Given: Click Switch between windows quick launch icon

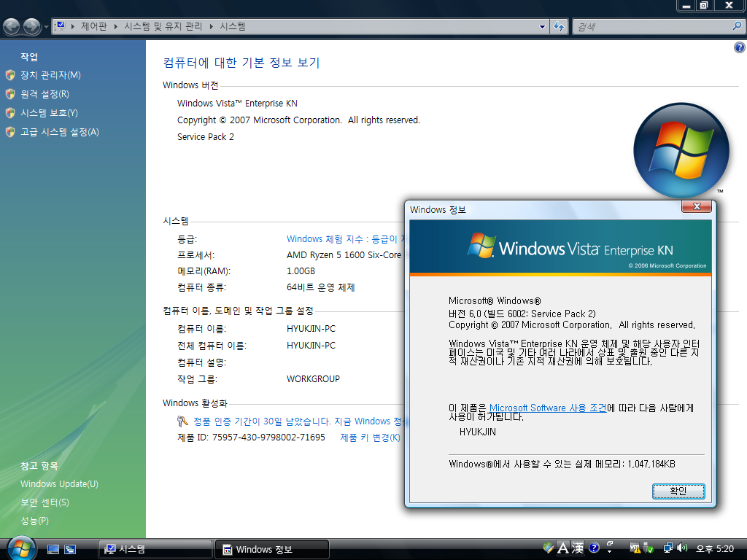Looking at the screenshot, I should [71, 550].
